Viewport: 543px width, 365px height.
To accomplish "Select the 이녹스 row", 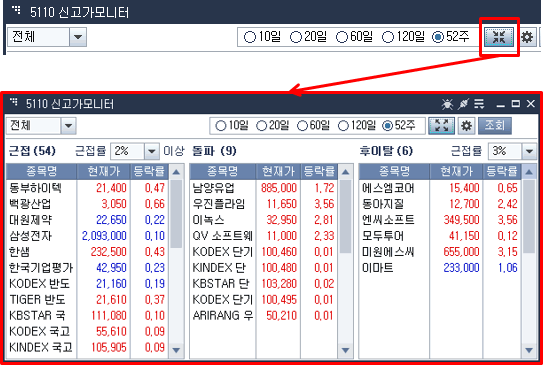I will click(x=264, y=220).
